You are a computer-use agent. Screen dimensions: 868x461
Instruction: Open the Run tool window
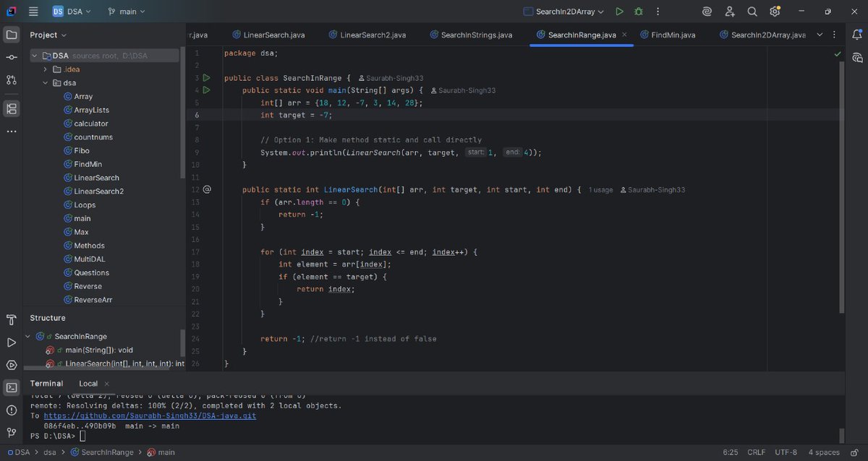12,342
